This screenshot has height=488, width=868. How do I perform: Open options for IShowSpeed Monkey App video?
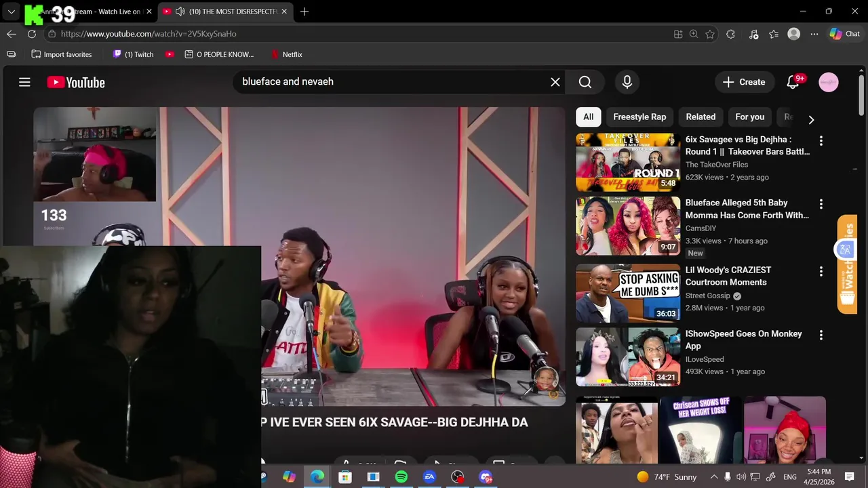coord(821,335)
